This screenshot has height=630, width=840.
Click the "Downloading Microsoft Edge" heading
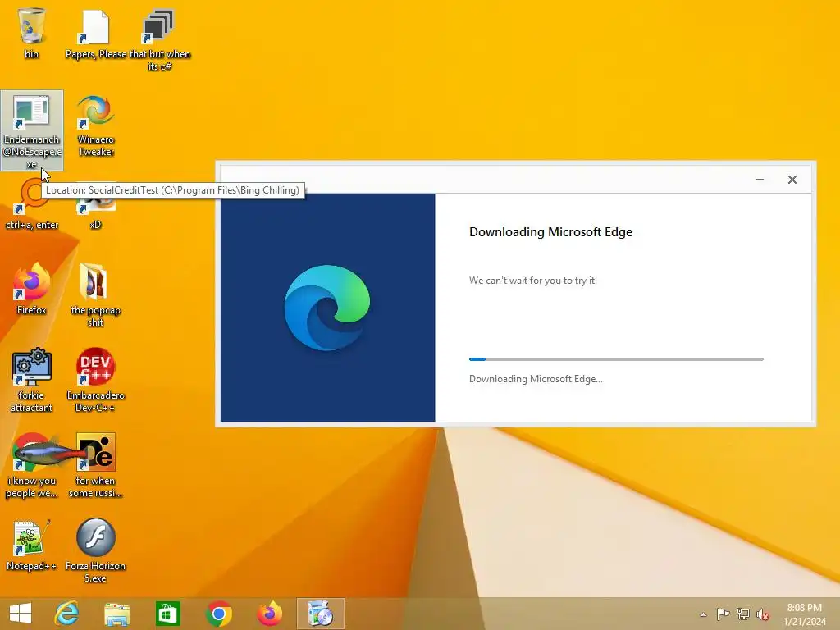550,232
